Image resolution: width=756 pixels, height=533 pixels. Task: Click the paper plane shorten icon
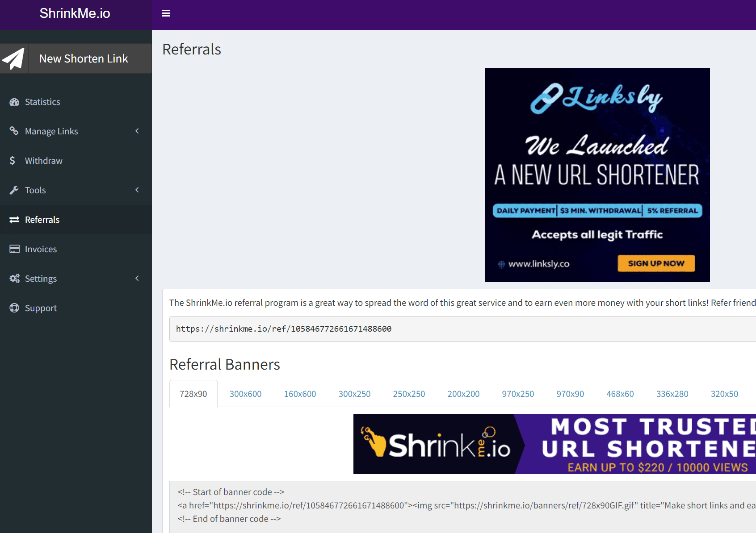13,58
